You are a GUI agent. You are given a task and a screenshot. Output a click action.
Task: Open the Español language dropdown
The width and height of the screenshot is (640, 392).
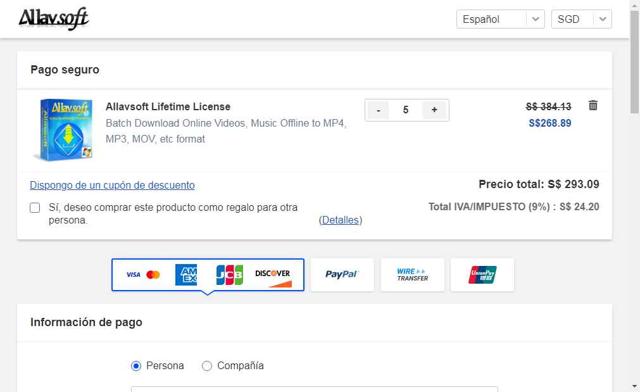tap(500, 19)
